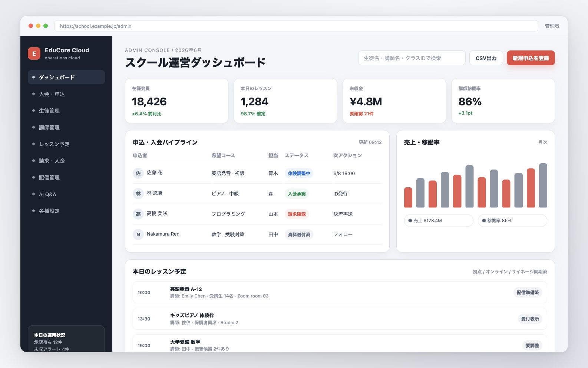Click the 本日の運用状況 sidebar card
This screenshot has height=368, width=588.
click(66, 339)
